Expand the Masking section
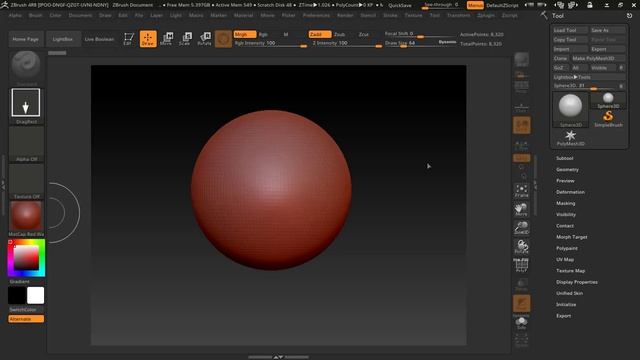 566,203
